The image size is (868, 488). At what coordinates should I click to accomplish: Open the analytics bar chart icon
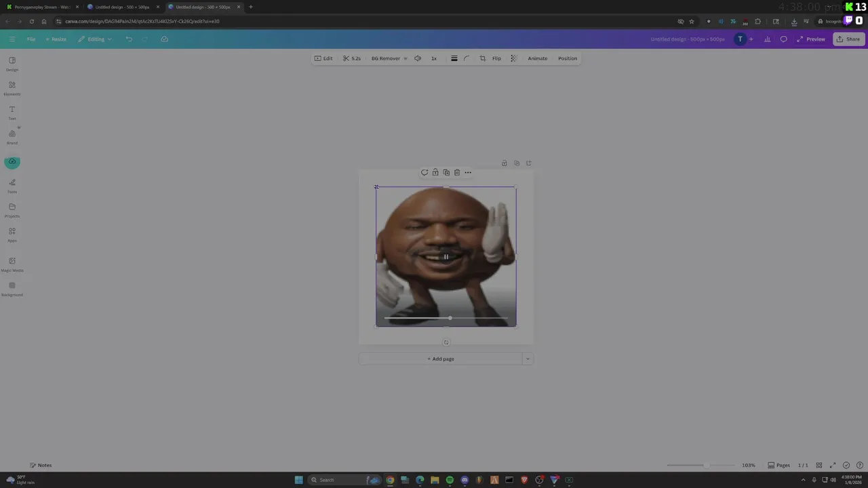point(767,39)
